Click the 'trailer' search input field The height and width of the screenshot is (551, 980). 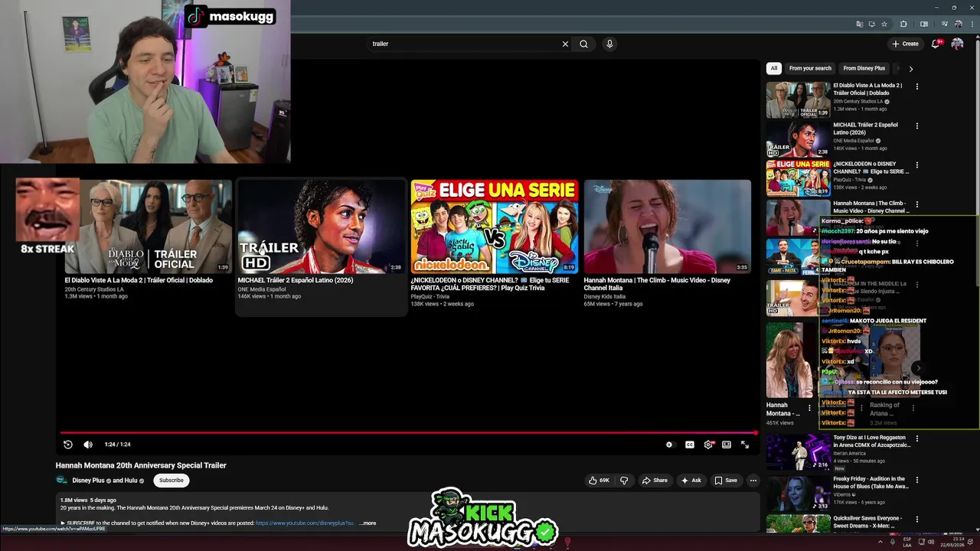(x=463, y=44)
